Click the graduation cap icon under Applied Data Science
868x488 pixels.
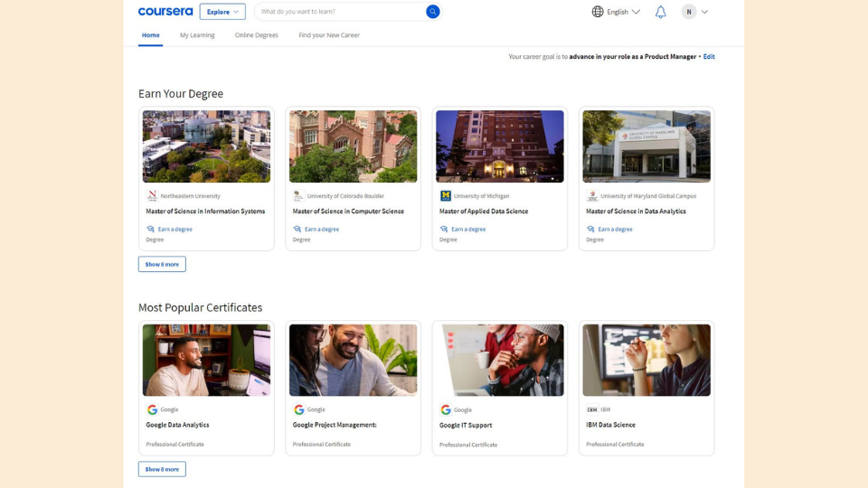click(443, 229)
